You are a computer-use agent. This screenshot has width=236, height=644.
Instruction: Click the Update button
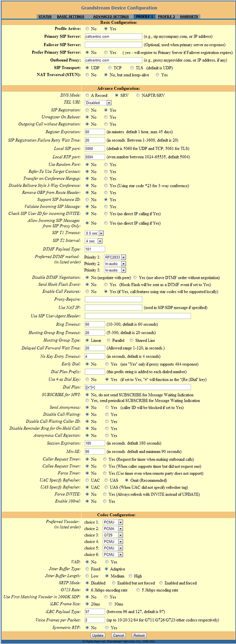tap(98, 635)
